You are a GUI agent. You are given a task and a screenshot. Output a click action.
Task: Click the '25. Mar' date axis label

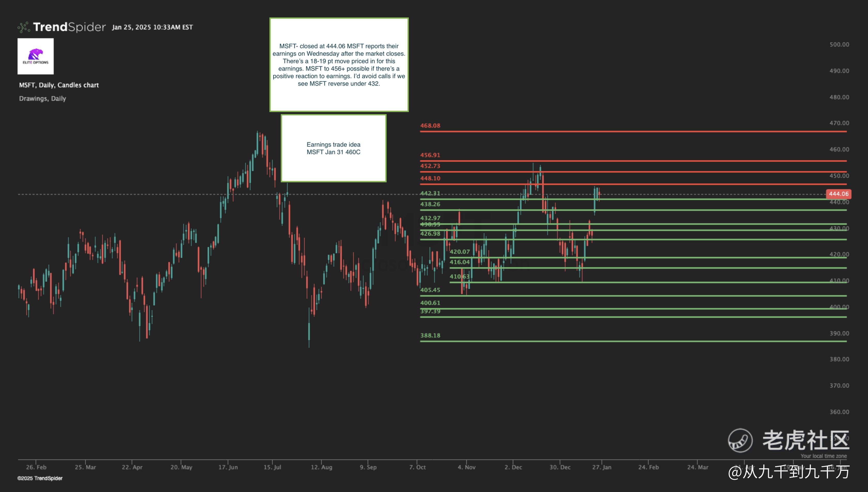coord(85,467)
